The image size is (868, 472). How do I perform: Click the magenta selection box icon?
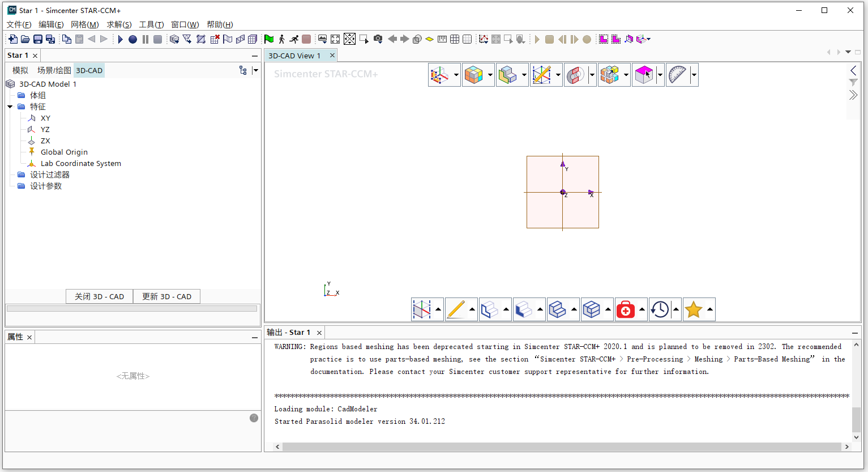604,39
